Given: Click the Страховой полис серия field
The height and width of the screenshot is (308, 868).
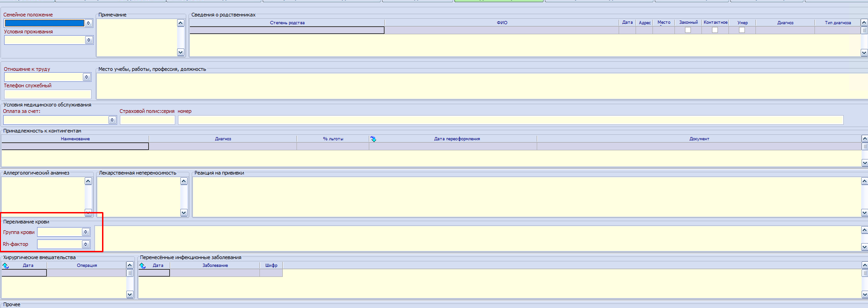Looking at the screenshot, I should (147, 120).
